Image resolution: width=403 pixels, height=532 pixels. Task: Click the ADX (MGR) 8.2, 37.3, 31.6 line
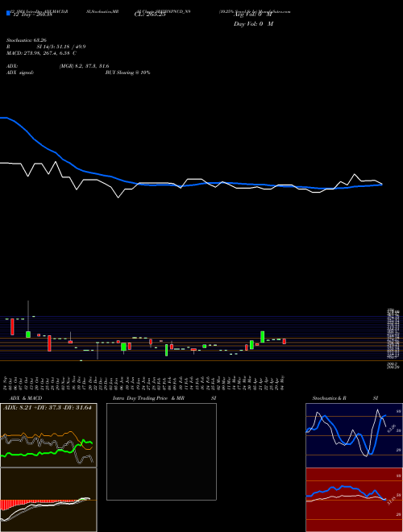58,66
